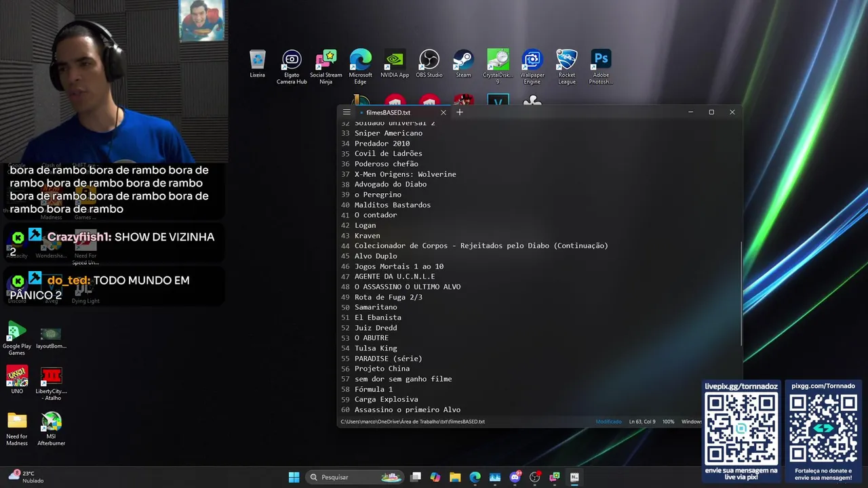Click the line 'O contador'
The width and height of the screenshot is (868, 488).
click(376, 215)
